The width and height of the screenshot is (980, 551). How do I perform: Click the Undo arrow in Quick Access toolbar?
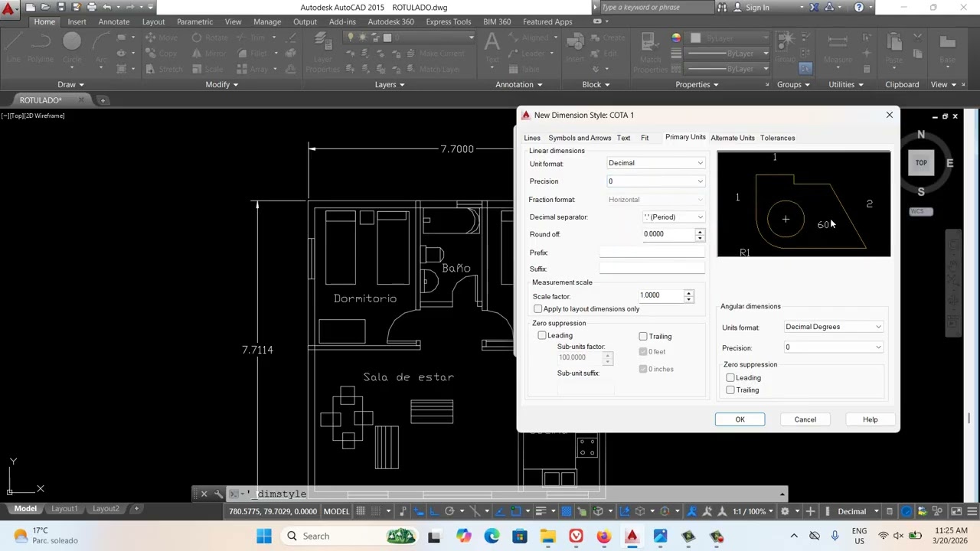click(107, 7)
